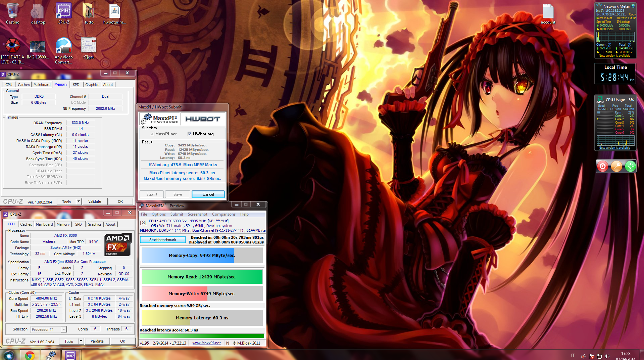The width and height of the screenshot is (644, 360).
Task: Open the hwbotprime java icon
Action: pos(114,13)
